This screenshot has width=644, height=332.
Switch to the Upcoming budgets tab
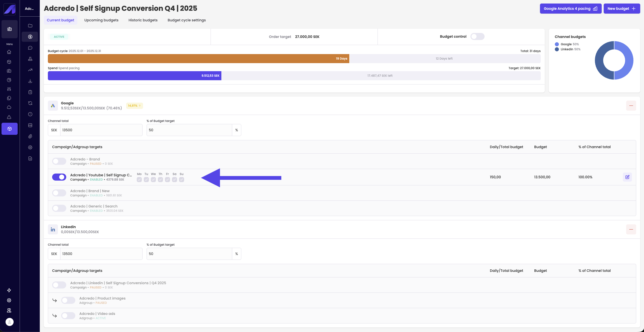coord(101,20)
